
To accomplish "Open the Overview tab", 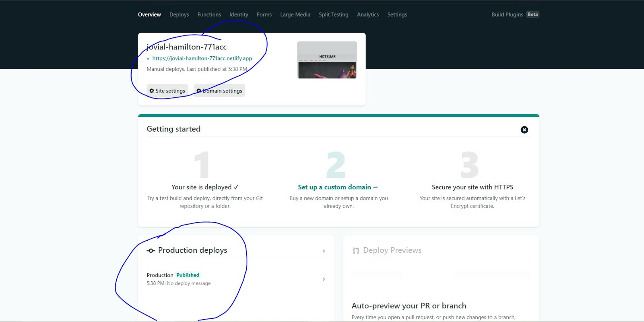I will pos(149,14).
